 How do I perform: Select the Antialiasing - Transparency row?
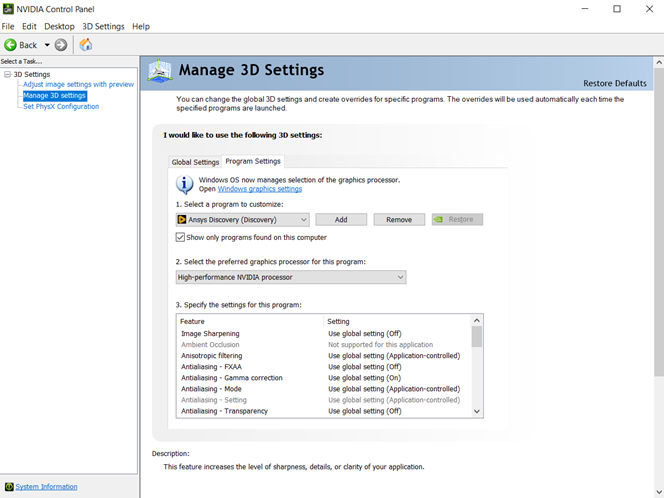[324, 411]
